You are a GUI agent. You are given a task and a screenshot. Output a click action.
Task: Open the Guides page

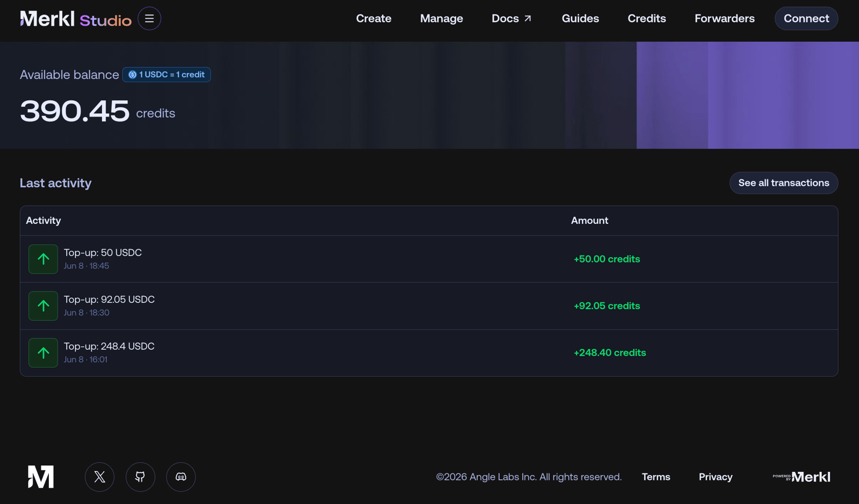point(580,19)
